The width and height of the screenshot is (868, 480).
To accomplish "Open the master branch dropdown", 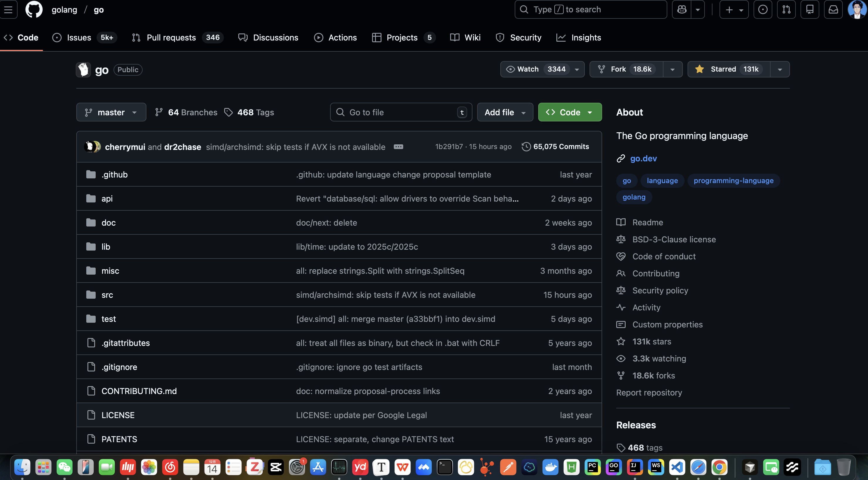I will tap(111, 112).
